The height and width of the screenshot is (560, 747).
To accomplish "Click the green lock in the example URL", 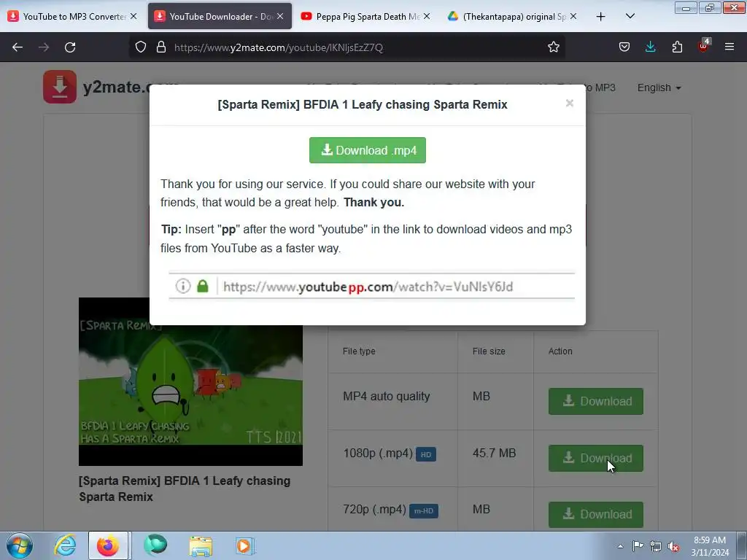I will (x=203, y=286).
